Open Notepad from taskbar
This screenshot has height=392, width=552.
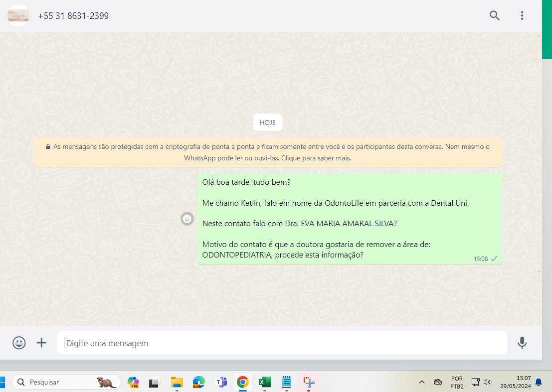(287, 382)
